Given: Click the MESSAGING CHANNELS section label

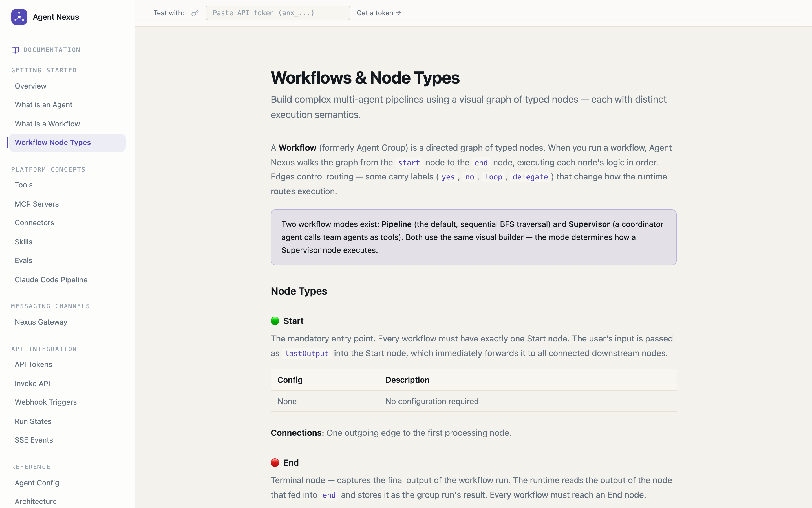Looking at the screenshot, I should click(51, 306).
